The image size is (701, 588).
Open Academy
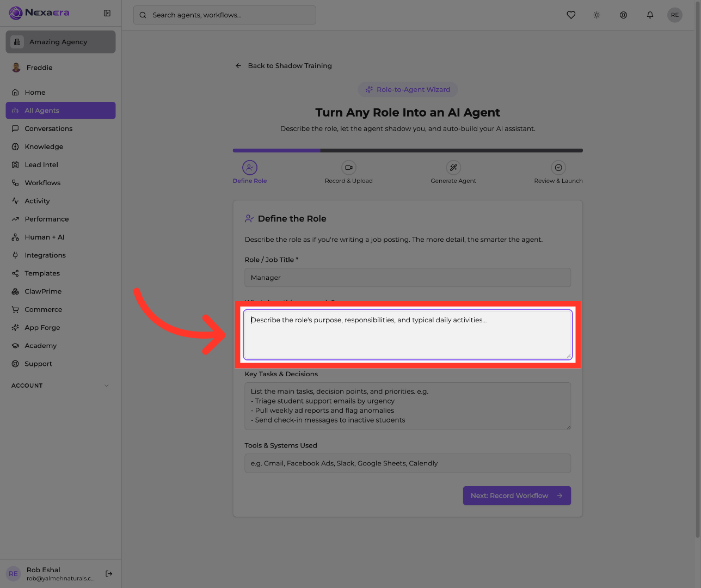(x=60, y=346)
